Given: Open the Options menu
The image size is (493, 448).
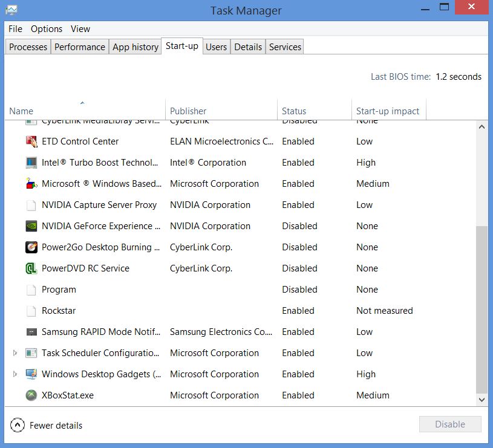Looking at the screenshot, I should point(47,29).
